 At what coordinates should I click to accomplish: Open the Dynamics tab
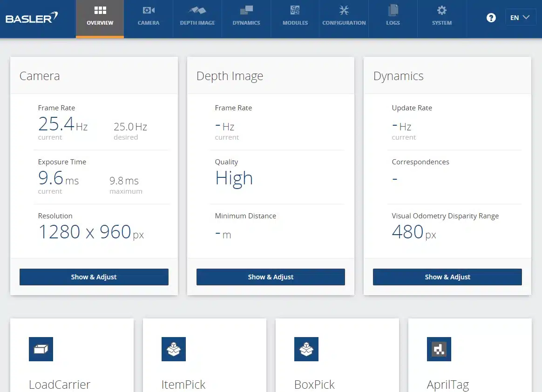246,16
